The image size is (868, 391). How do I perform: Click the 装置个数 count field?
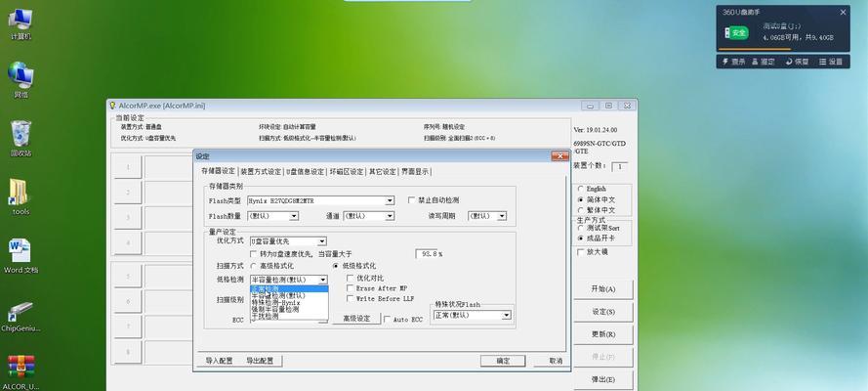click(x=619, y=166)
